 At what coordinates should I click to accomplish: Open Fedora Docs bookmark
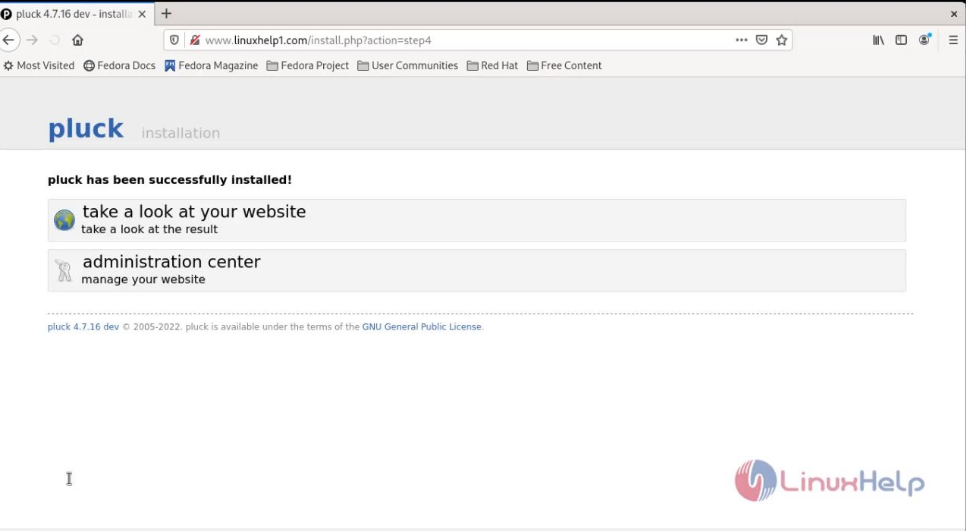120,65
